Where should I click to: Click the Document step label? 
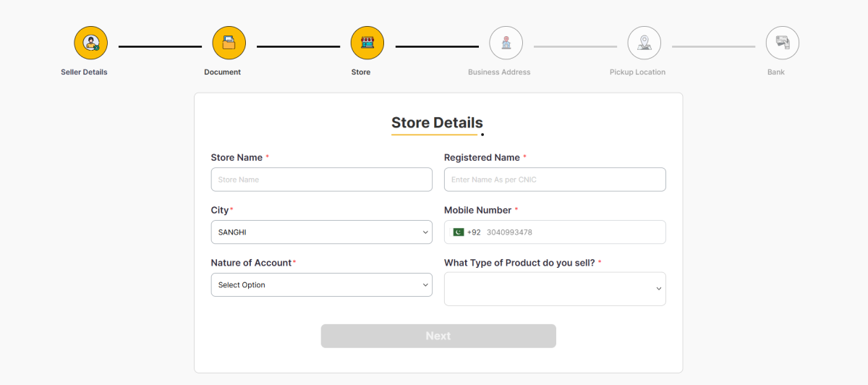point(222,72)
